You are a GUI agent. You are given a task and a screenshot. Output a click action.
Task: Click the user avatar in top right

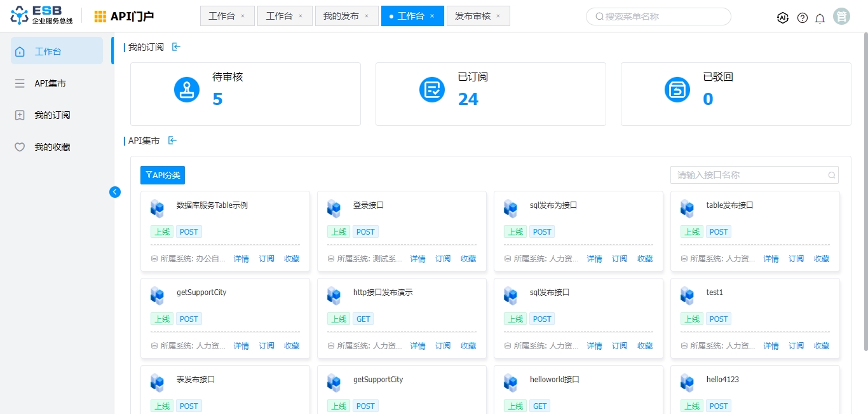(x=841, y=17)
